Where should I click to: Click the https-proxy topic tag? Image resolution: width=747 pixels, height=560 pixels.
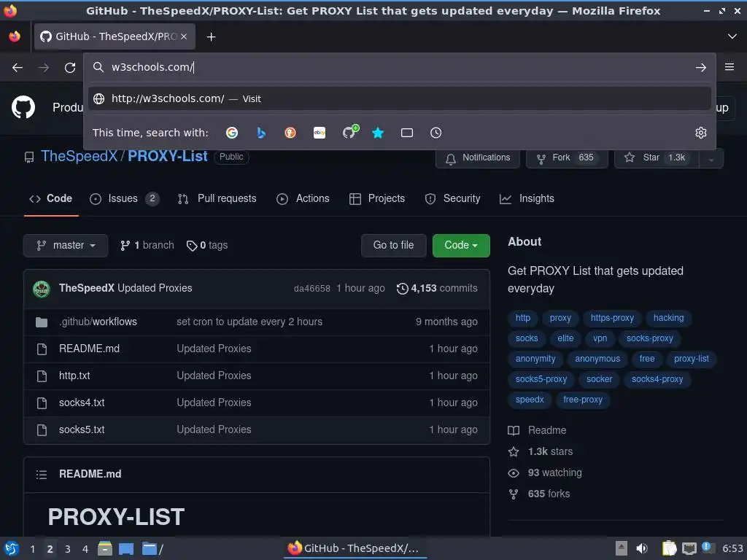(612, 318)
